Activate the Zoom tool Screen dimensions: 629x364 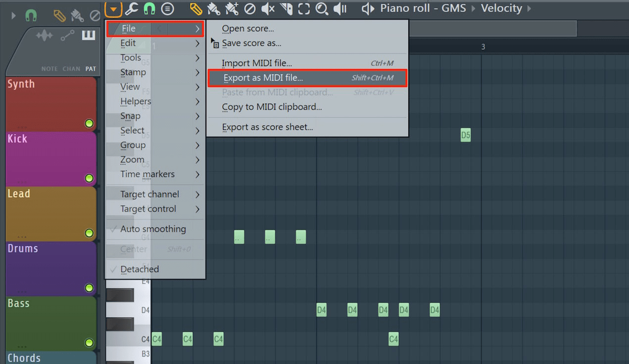[321, 8]
